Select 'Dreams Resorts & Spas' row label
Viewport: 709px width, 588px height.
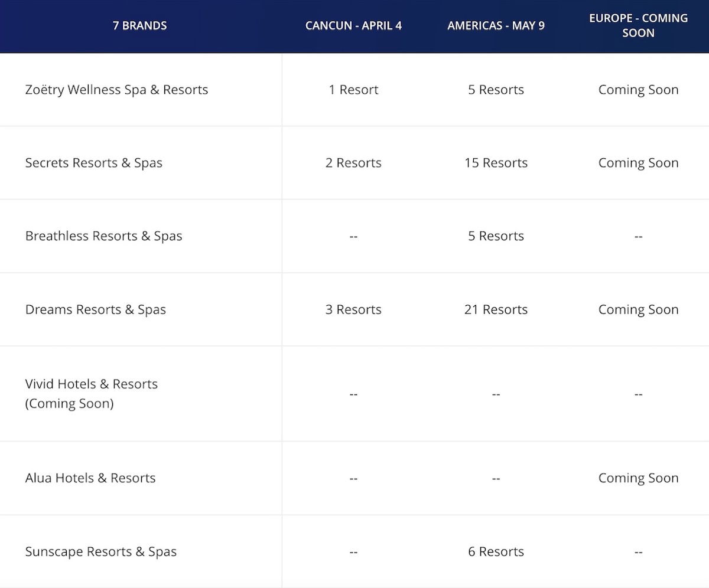click(x=95, y=309)
